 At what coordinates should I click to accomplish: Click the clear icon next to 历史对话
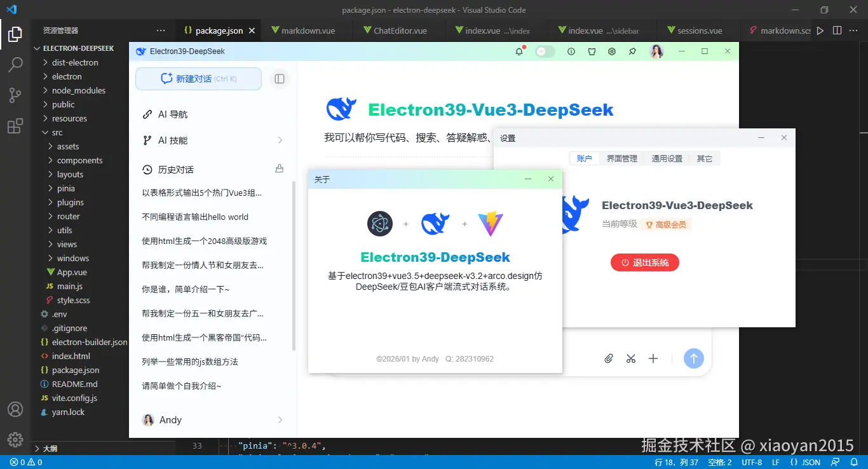(x=279, y=169)
